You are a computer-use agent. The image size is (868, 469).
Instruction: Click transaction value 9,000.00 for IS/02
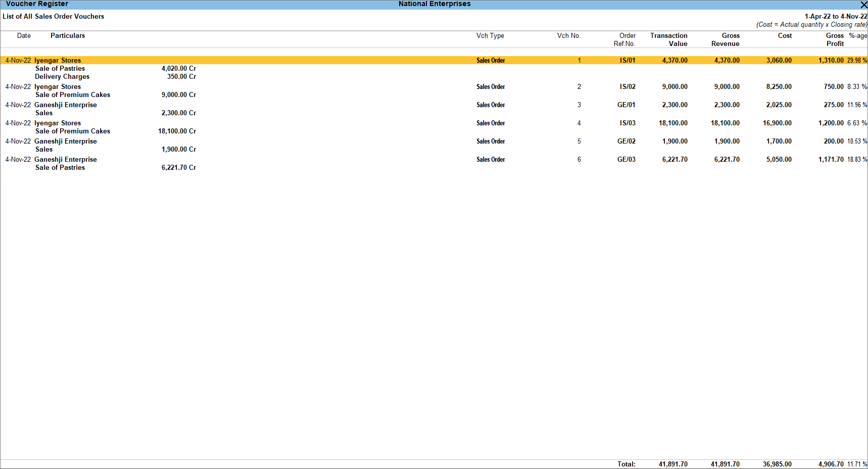coord(674,87)
